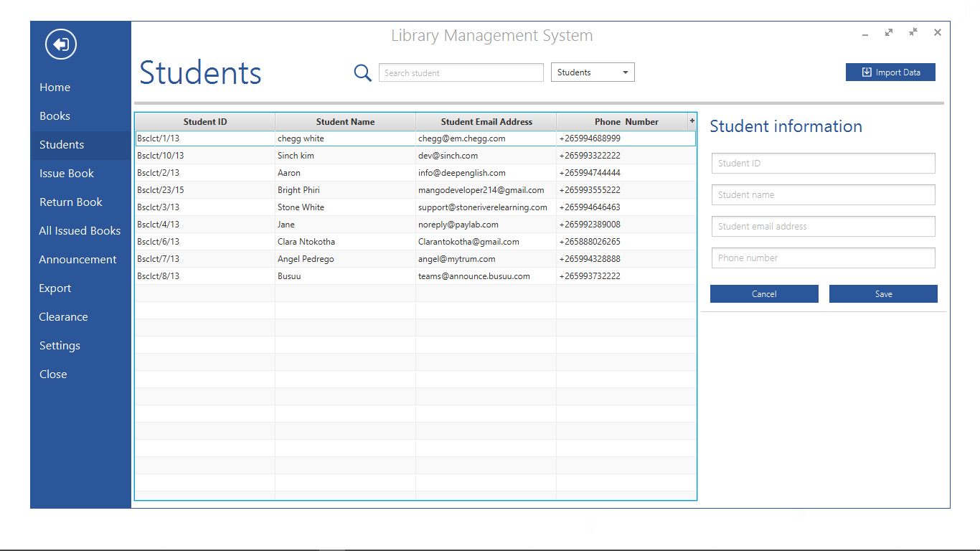The height and width of the screenshot is (551, 980).
Task: Go to Settings
Action: (60, 345)
